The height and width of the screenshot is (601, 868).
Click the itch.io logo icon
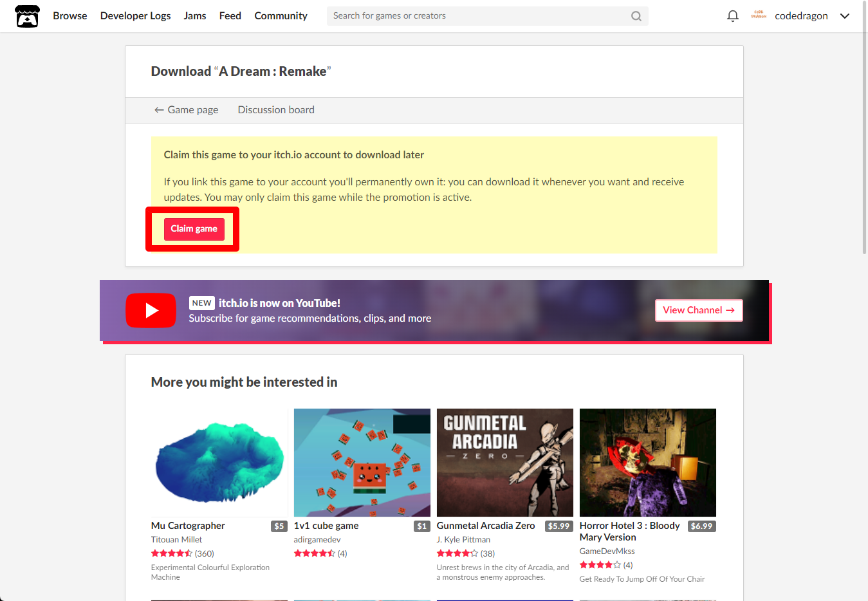pos(27,16)
